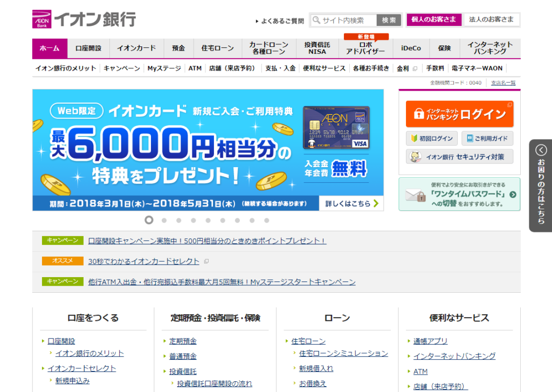Open 口座開設キャンペーン実施中 news link
The width and height of the screenshot is (552, 392).
[x=207, y=241]
